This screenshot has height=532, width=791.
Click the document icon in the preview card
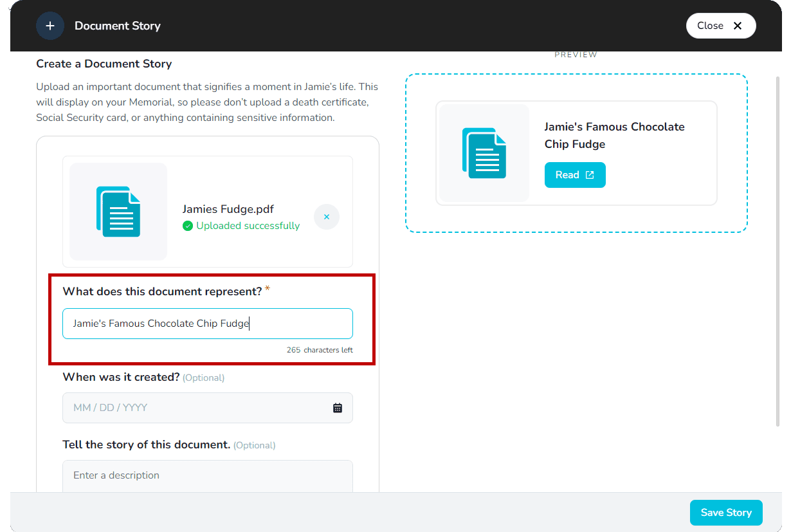click(484, 153)
